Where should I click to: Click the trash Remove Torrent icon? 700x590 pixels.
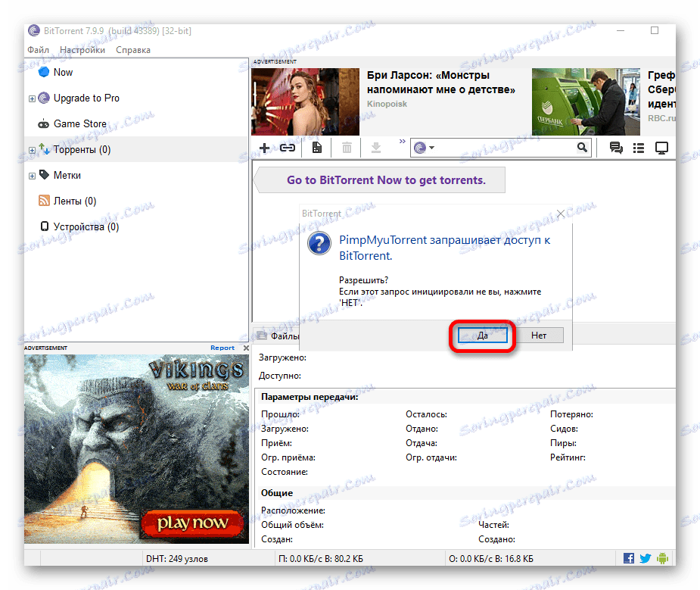point(347,148)
